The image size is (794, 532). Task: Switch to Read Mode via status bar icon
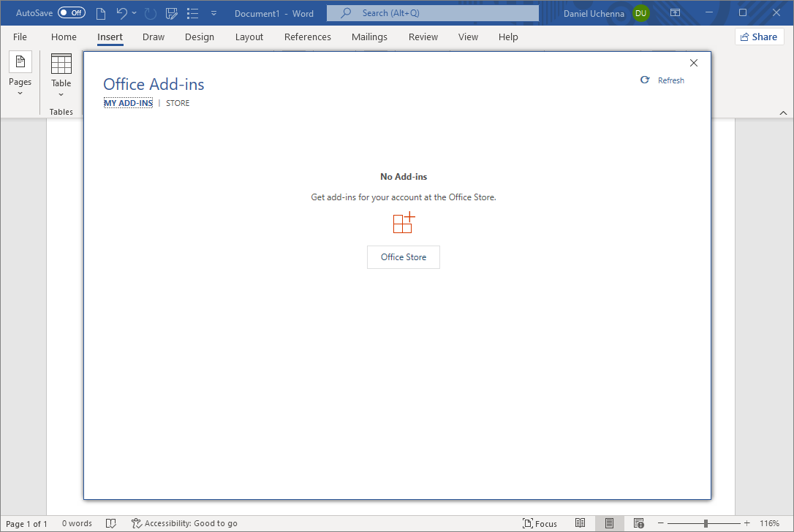pos(581,522)
